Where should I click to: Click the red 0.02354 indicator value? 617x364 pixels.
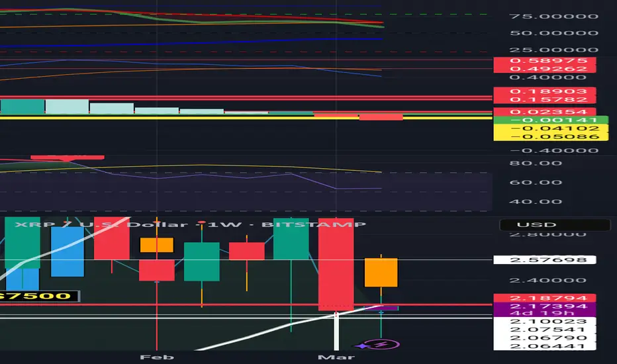pos(545,112)
